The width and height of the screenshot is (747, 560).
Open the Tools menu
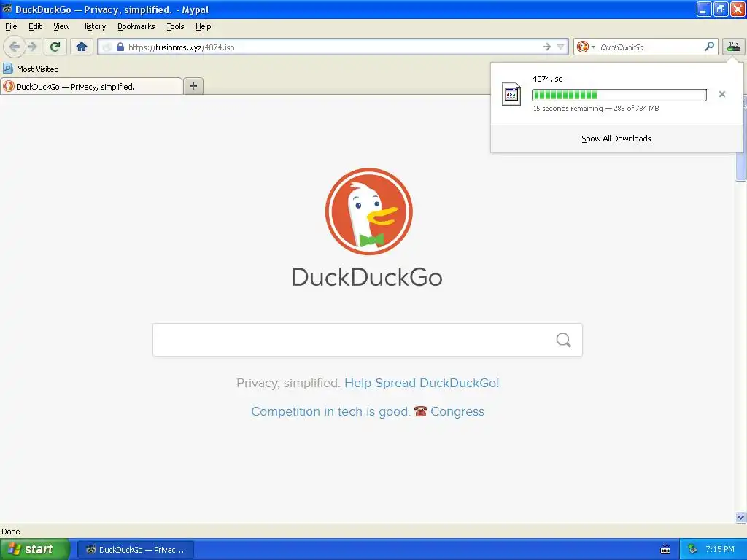(175, 26)
